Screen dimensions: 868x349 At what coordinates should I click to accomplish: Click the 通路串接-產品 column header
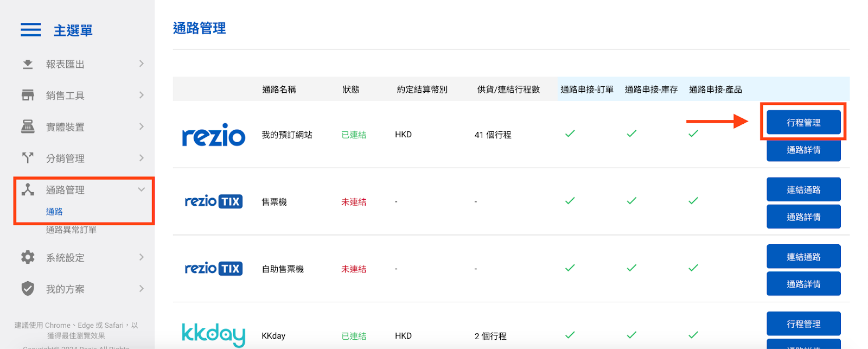tap(716, 90)
